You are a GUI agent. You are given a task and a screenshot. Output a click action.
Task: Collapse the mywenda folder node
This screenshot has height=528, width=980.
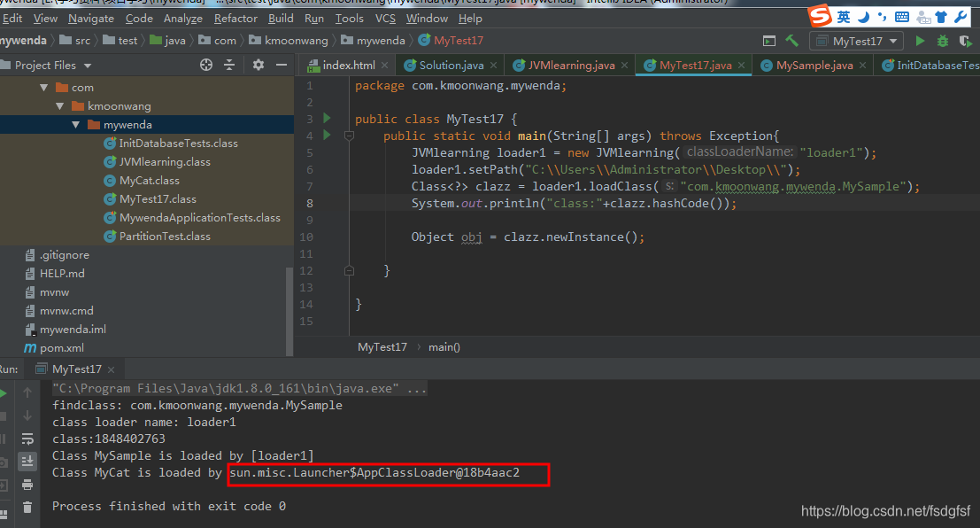[x=75, y=125]
